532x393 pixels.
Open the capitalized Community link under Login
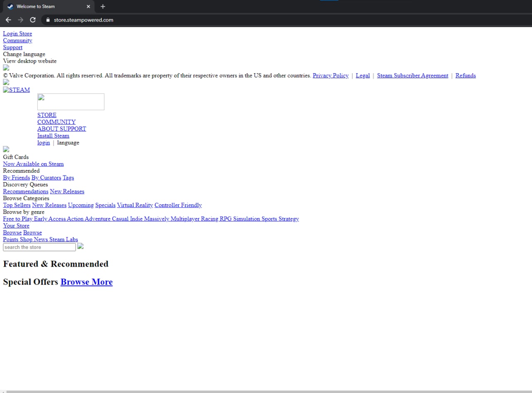tap(17, 40)
